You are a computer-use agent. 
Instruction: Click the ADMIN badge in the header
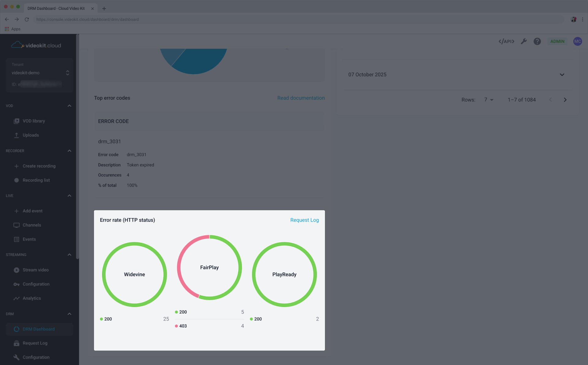[x=557, y=41]
